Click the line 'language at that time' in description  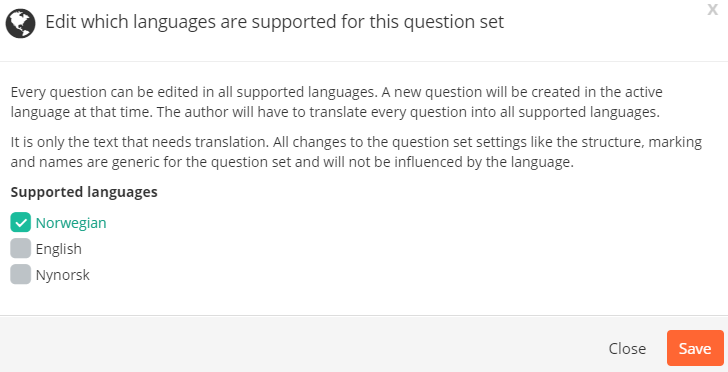(x=335, y=112)
